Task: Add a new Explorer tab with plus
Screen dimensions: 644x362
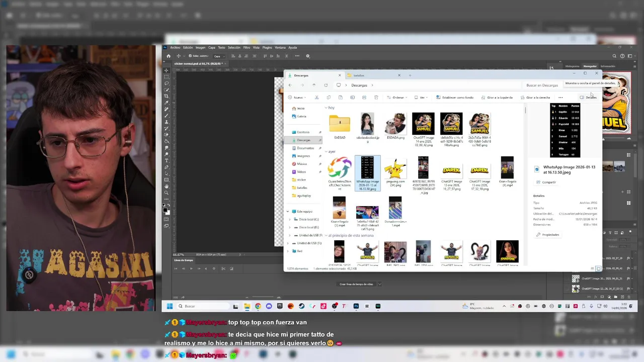Action: coord(410,75)
